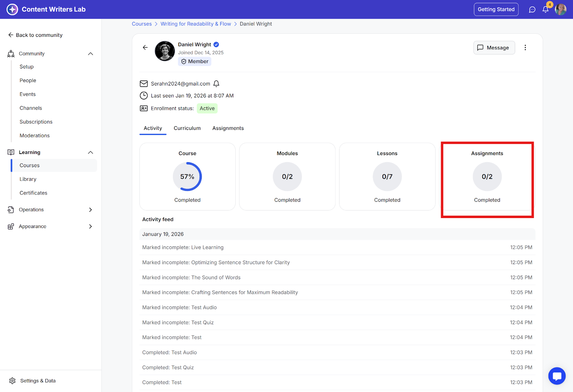Collapse the Community sidebar section

tap(91, 54)
